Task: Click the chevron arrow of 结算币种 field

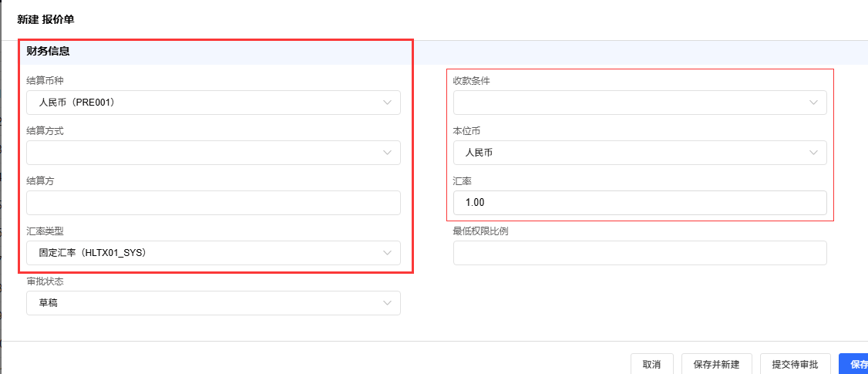Action: click(x=387, y=103)
